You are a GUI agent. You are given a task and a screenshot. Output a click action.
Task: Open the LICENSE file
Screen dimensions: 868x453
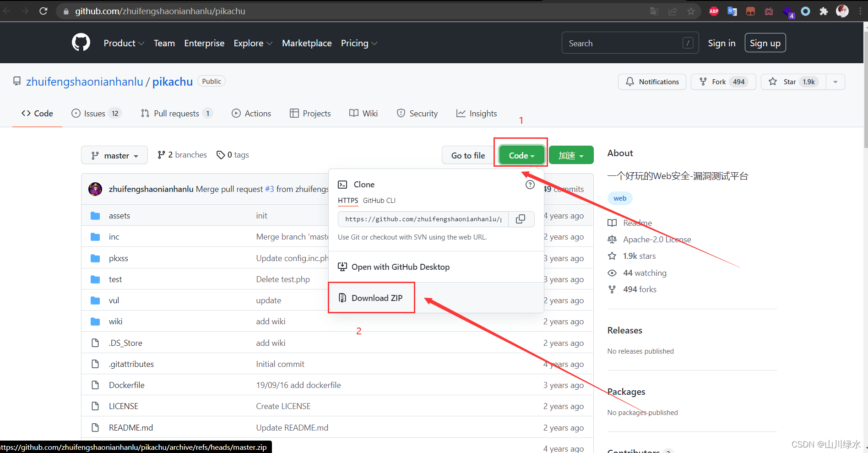[x=124, y=406]
